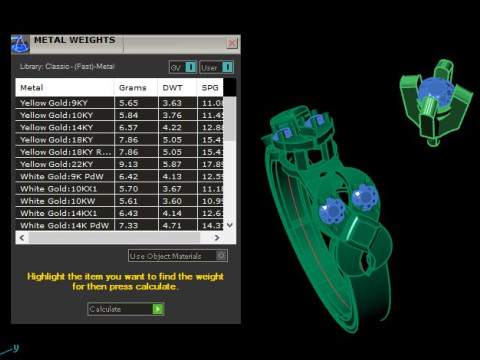Select the Yellow Gold:10KY row
Screen dimensions: 480x360
(119, 115)
